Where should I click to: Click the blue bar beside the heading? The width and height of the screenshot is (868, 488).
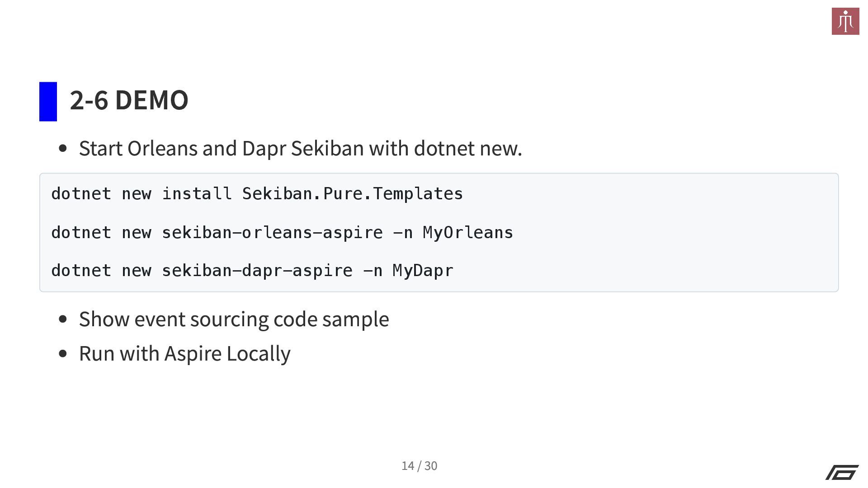(48, 102)
